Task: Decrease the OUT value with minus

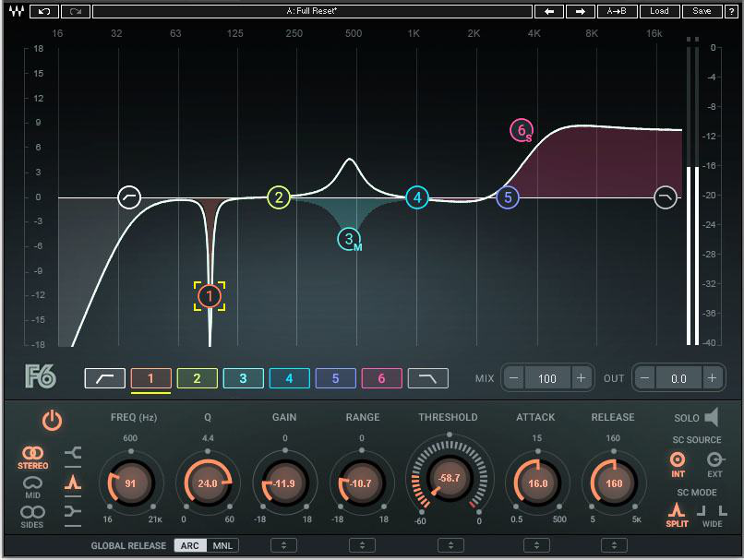Action: pyautogui.click(x=645, y=378)
